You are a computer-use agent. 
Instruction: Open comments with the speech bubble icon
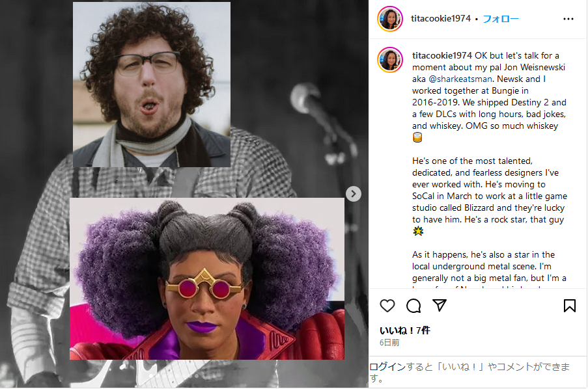[x=413, y=306]
